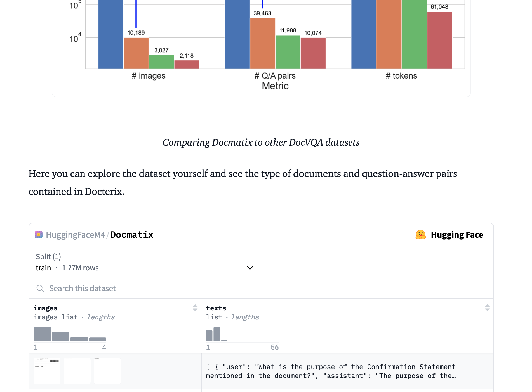The height and width of the screenshot is (392, 532).
Task: Click the texts column header label
Action: (x=216, y=308)
